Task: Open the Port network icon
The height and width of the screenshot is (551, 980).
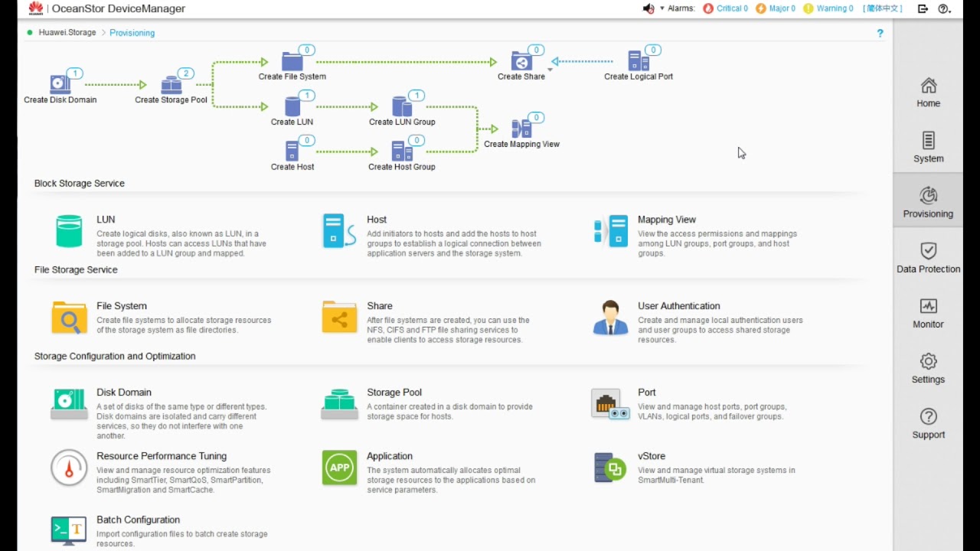Action: pyautogui.click(x=610, y=404)
